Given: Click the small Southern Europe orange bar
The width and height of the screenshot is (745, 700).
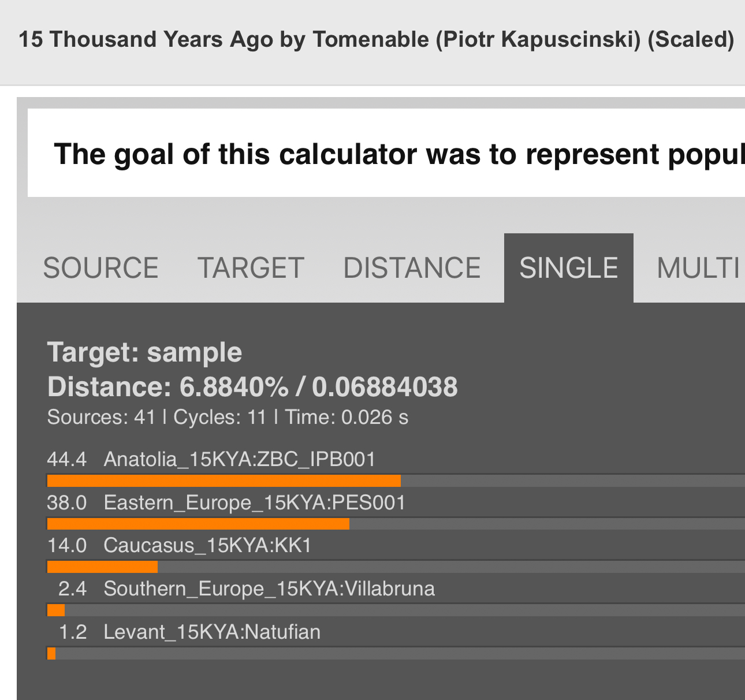Looking at the screenshot, I should click(x=56, y=610).
